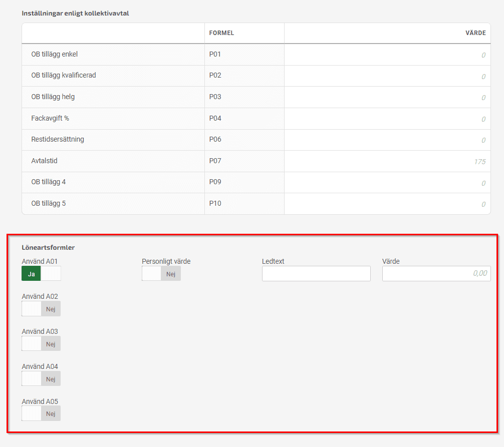
Task: Click the Inställningar enligt kollektivavtal heading
Action: (75, 14)
